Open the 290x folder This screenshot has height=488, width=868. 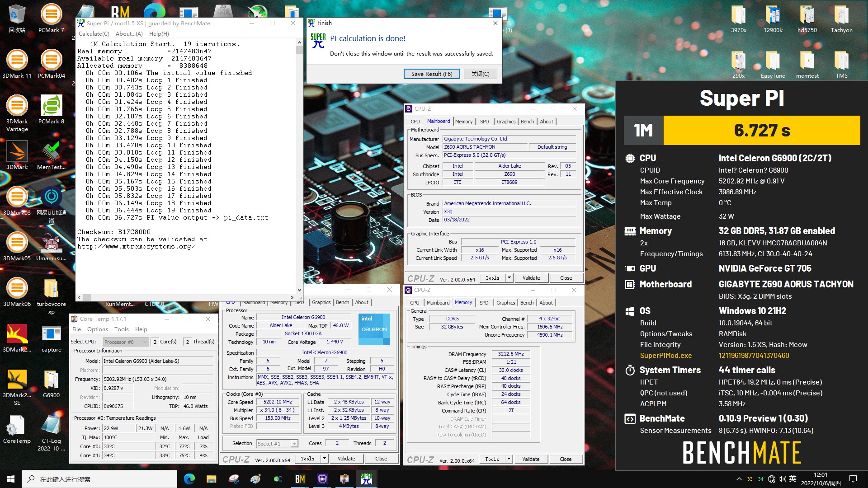point(738,64)
